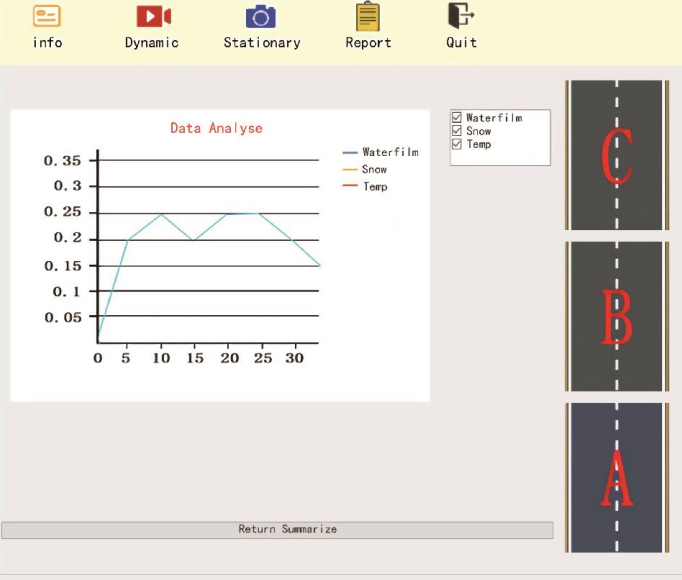Image resolution: width=682 pixels, height=580 pixels.
Task: Uncheck the Snow checkbox
Action: coord(457,131)
